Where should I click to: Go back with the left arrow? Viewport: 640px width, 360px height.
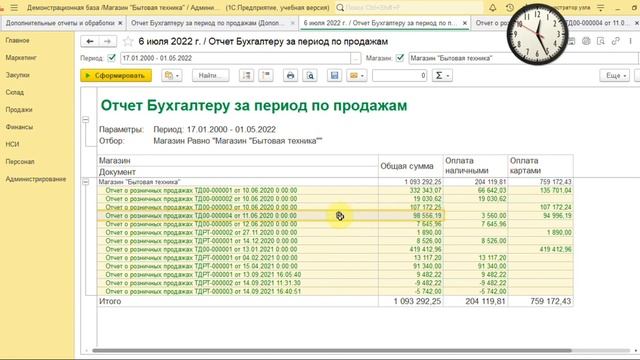[x=90, y=41]
